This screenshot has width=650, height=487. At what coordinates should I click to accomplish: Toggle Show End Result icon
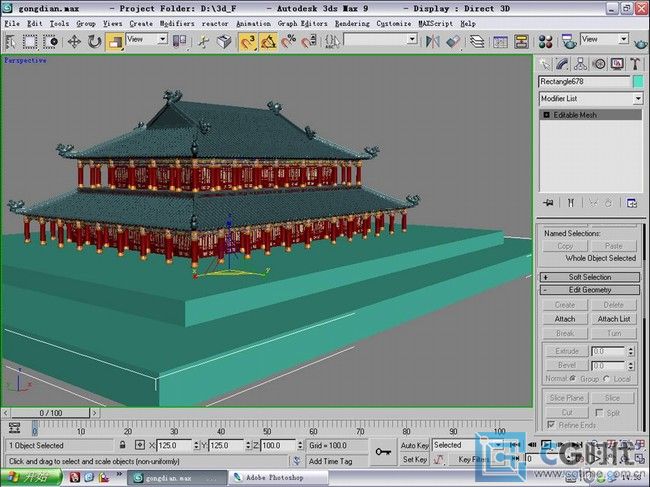coord(571,203)
